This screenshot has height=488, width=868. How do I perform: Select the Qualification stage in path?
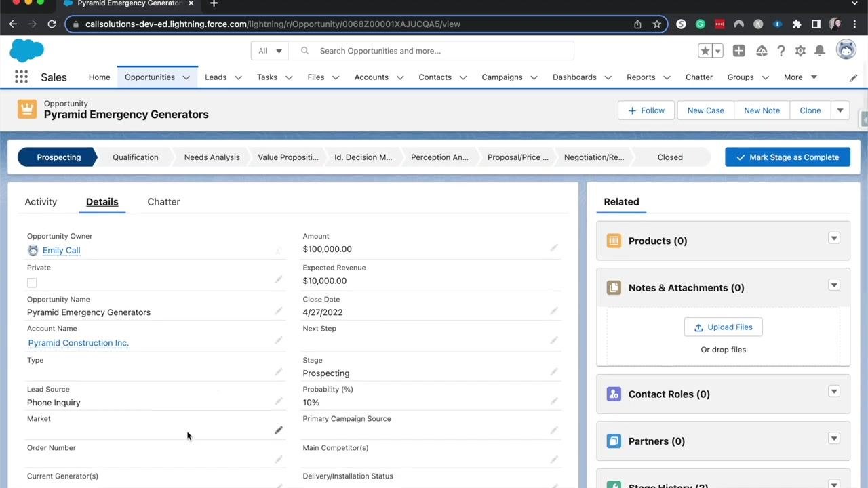(x=136, y=157)
